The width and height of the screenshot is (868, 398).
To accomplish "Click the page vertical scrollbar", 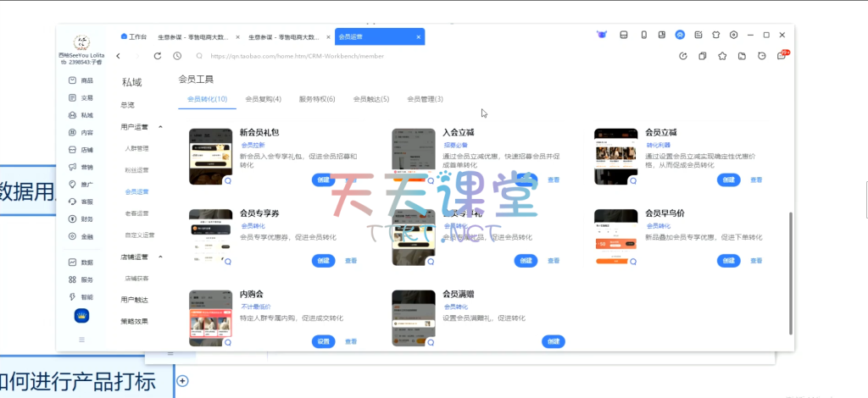I will click(x=790, y=271).
